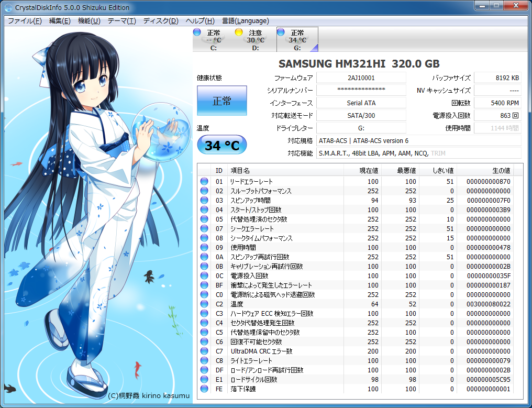Select the G: drive tab
Viewport: 532px width, 408px height.
[297, 40]
